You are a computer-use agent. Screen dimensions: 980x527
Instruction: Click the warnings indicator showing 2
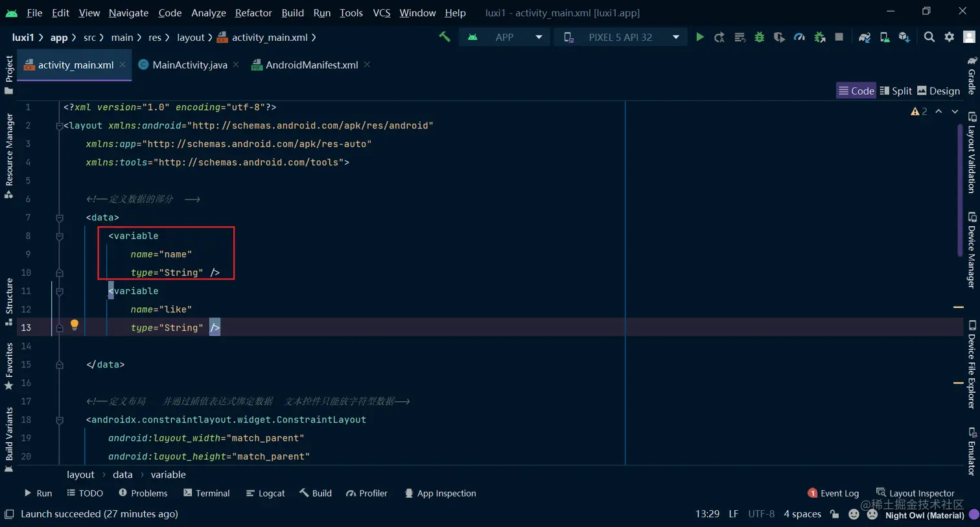pos(919,111)
